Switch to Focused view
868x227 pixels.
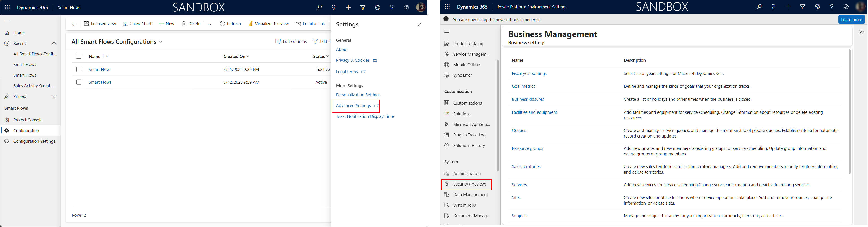(100, 24)
